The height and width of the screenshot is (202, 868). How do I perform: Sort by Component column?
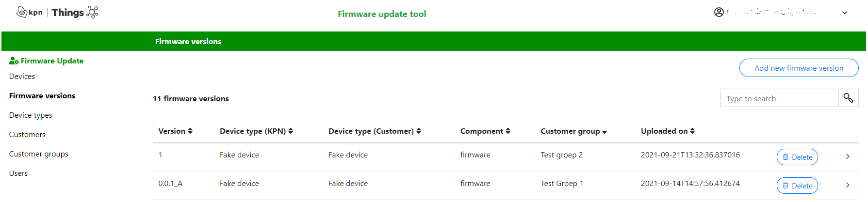point(485,131)
